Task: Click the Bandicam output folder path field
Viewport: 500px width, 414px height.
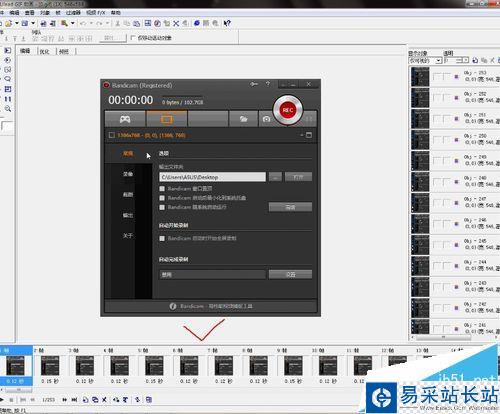Action: (212, 177)
